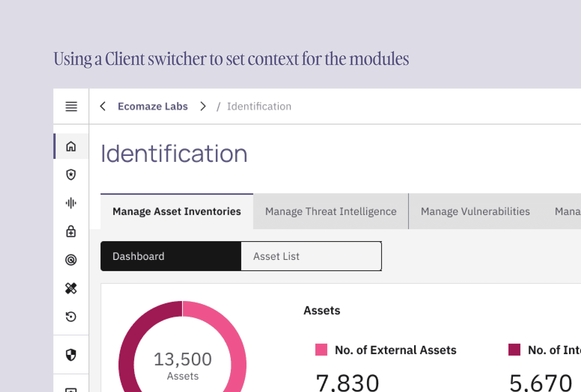This screenshot has height=392, width=581.
Task: Open the hamburger menu icon
Action: [71, 106]
